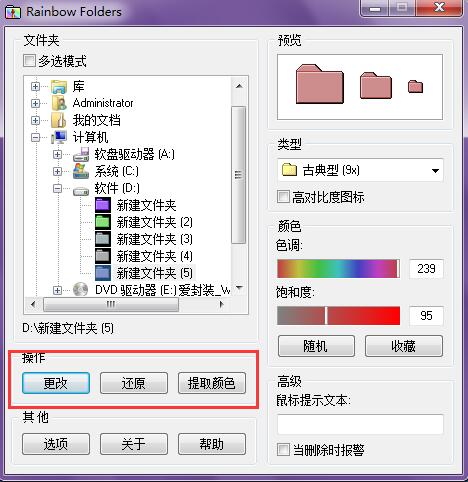Select the 新建文件夹 (3) tree label
The width and height of the screenshot is (468, 482).
(154, 239)
